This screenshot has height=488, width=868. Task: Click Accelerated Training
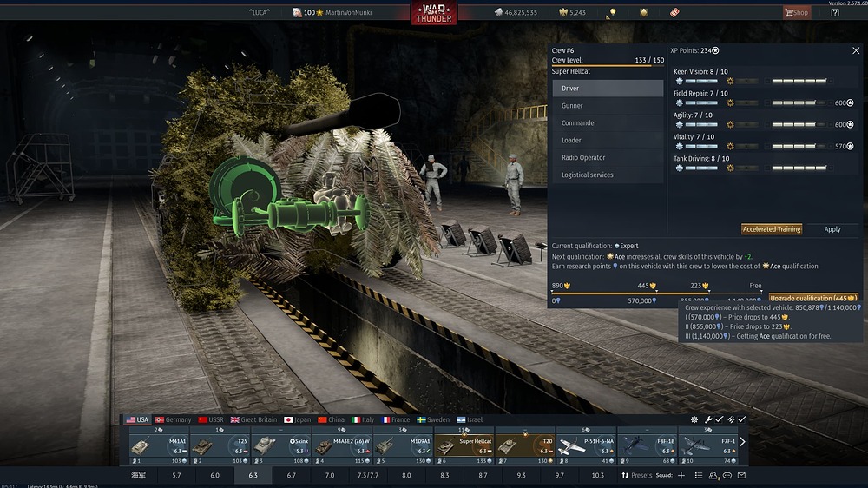coord(772,228)
